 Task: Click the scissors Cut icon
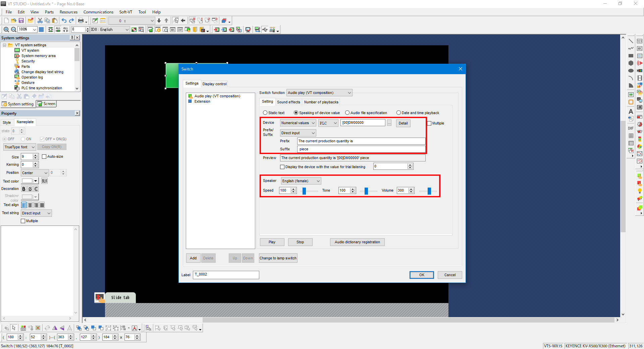coord(40,21)
